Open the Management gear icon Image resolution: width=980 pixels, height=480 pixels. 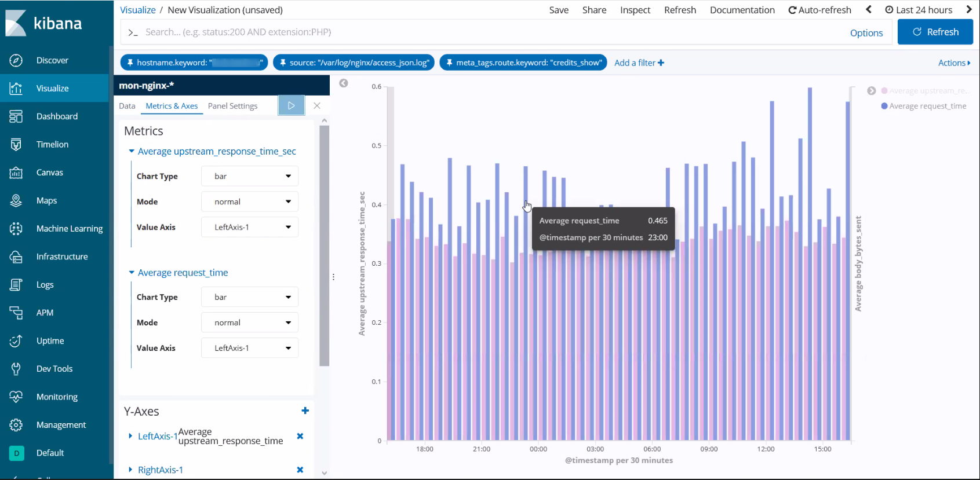(16, 425)
